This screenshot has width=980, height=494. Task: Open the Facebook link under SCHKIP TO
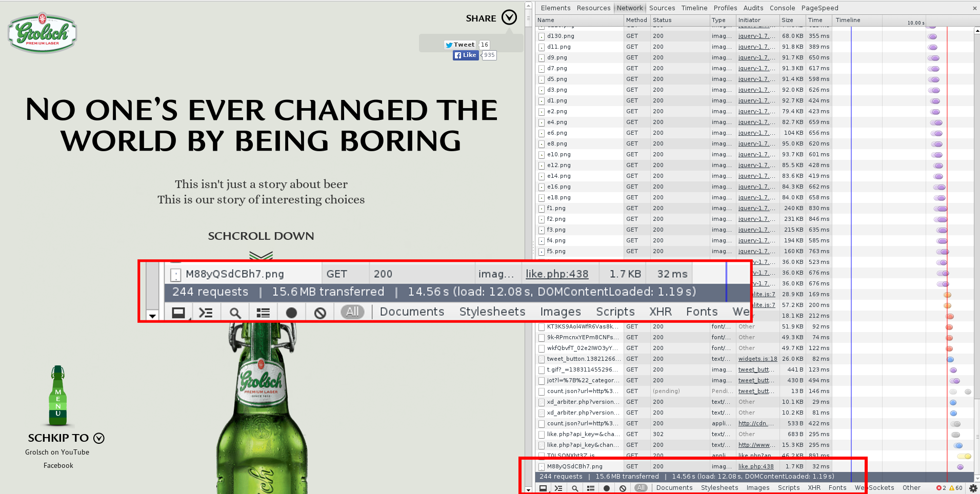pos(58,466)
